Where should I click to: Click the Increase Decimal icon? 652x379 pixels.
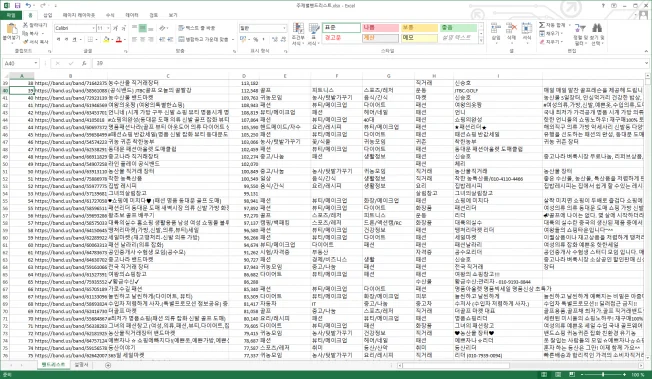click(x=274, y=40)
